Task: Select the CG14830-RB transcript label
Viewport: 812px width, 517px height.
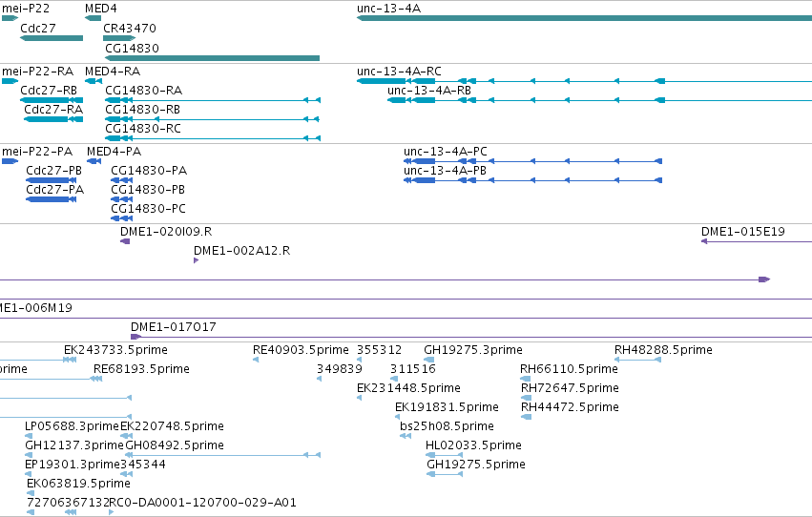Action: (x=143, y=109)
